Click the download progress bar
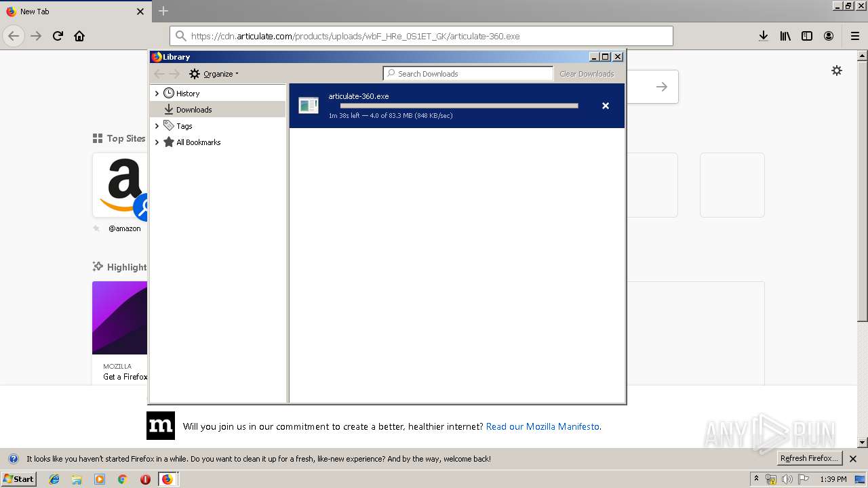Viewport: 868px width, 488px height. (459, 106)
